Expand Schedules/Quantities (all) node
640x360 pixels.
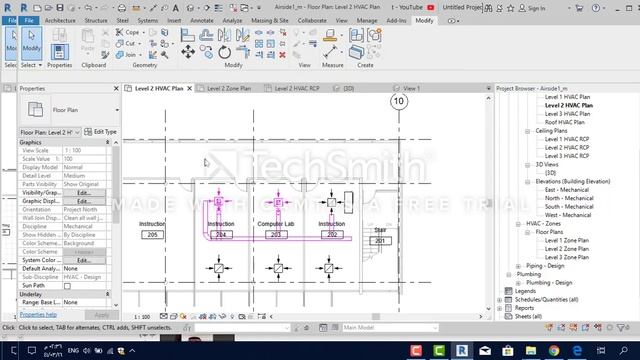click(500, 300)
